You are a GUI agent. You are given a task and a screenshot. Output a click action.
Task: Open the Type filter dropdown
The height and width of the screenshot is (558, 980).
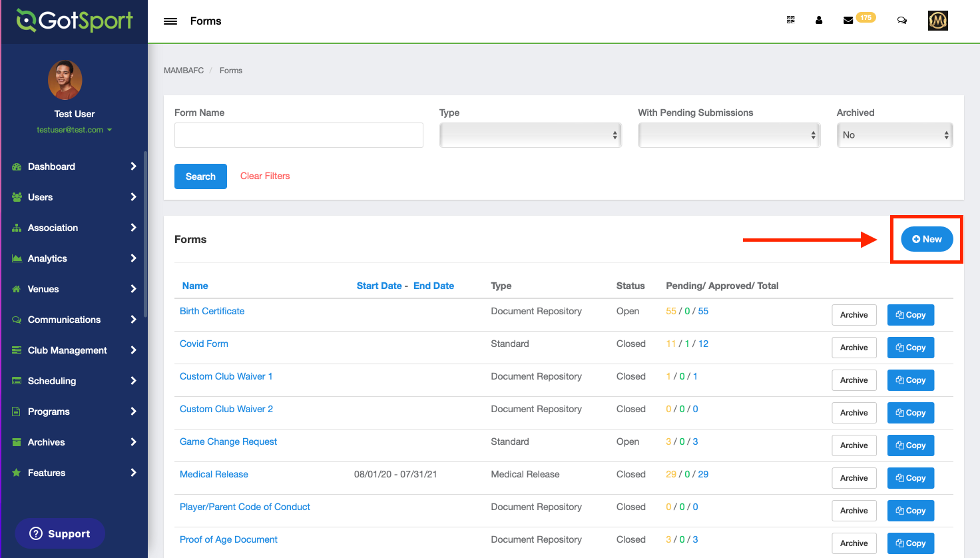530,135
